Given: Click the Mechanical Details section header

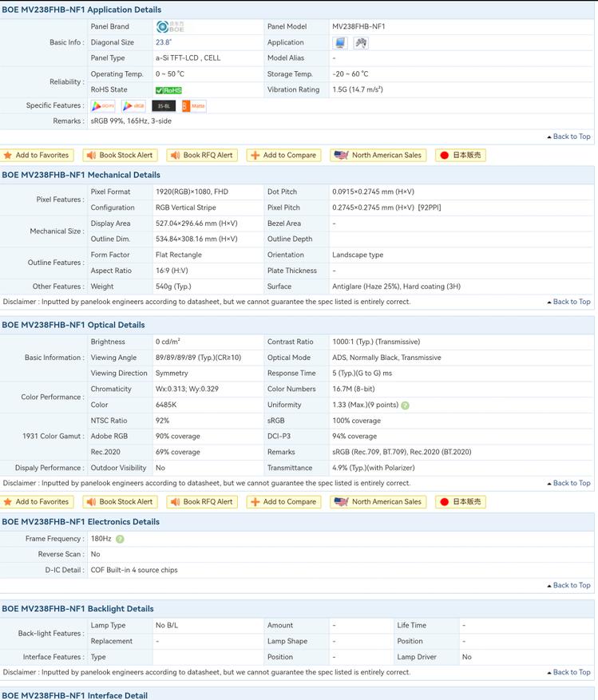Looking at the screenshot, I should pos(81,175).
